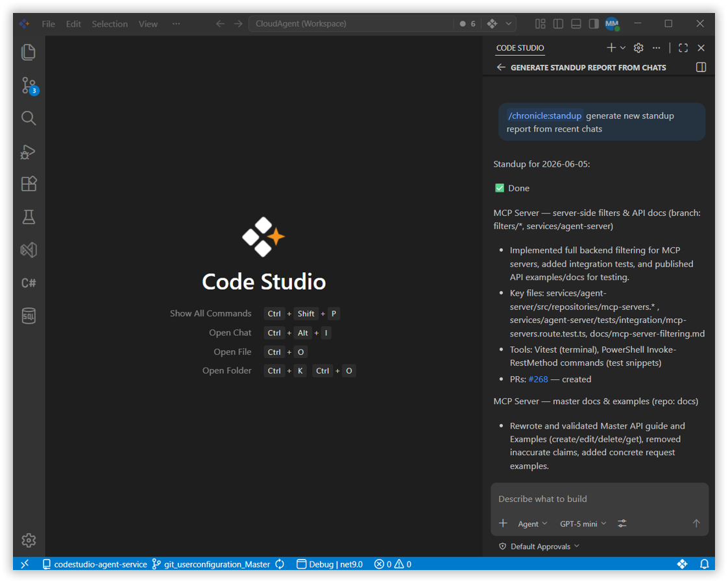Image resolution: width=728 pixels, height=583 pixels.
Task: Open the Extensions view icon
Action: 29,184
